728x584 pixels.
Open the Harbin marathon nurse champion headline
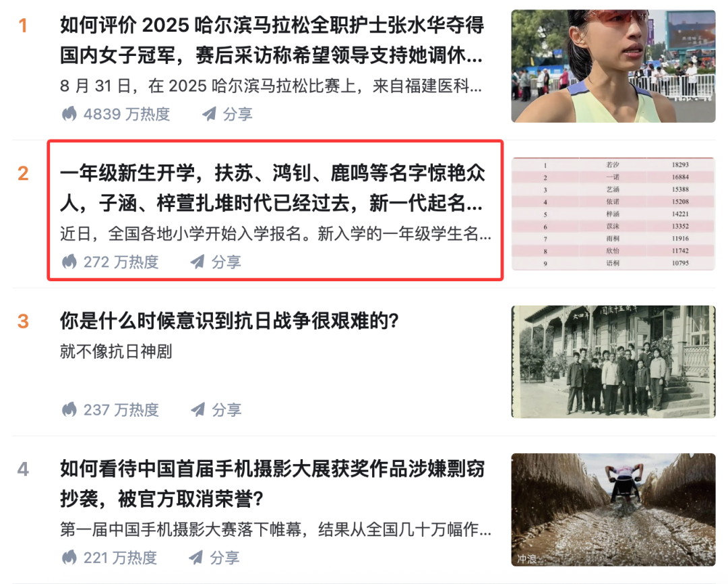272,40
